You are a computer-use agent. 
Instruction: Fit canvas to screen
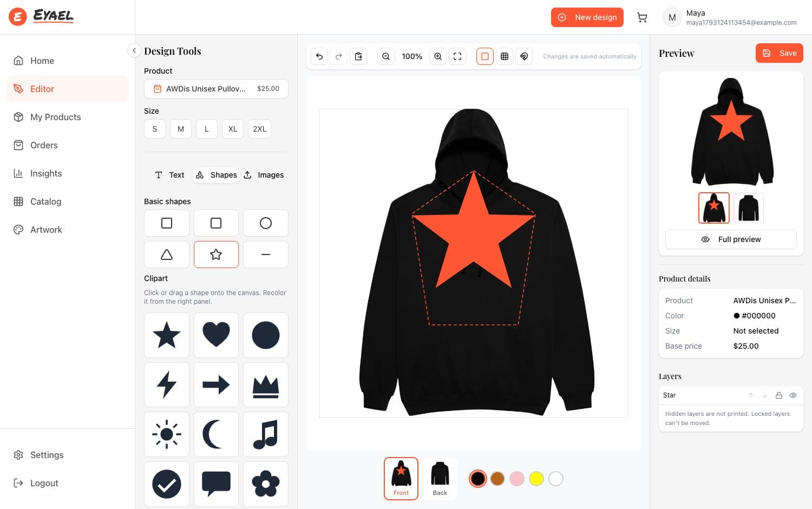(457, 56)
